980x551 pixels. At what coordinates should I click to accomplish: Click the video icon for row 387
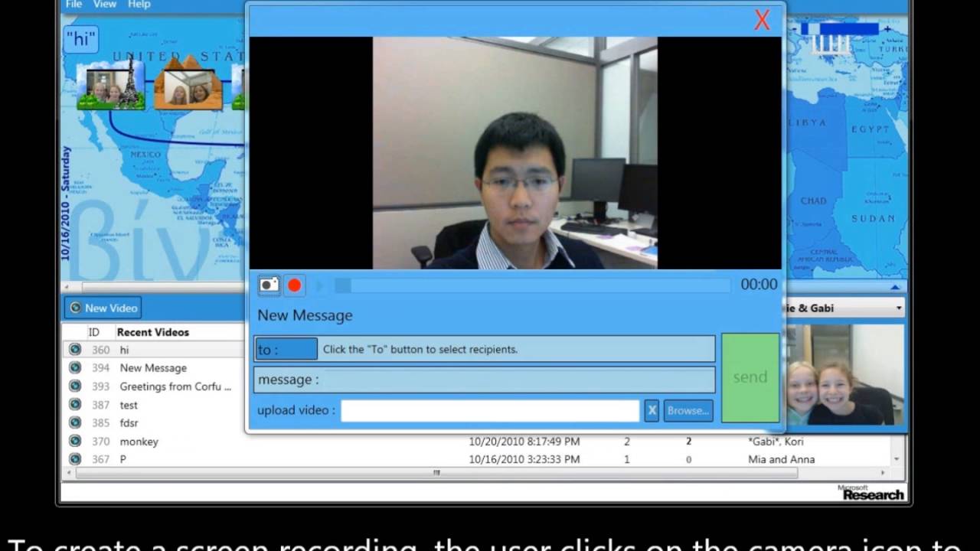point(75,405)
